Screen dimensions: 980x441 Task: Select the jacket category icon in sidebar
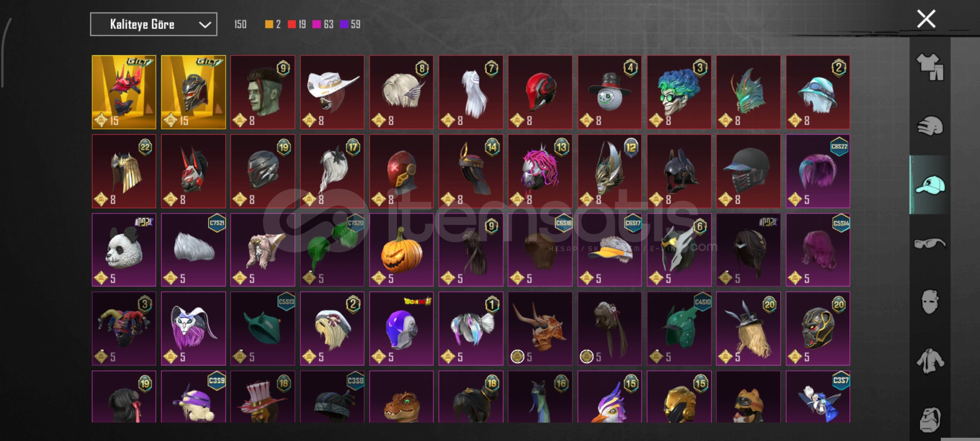(930, 361)
